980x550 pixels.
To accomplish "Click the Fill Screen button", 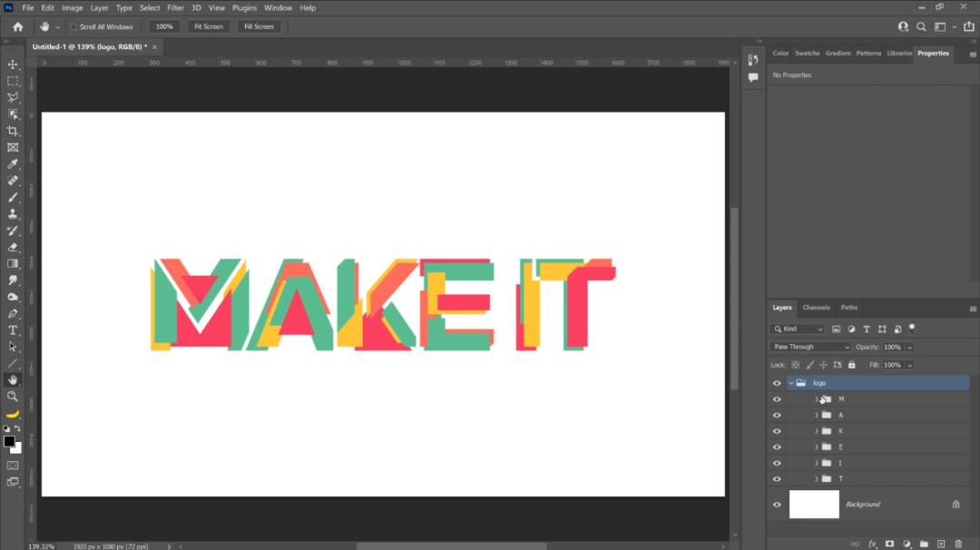I will pyautogui.click(x=259, y=27).
